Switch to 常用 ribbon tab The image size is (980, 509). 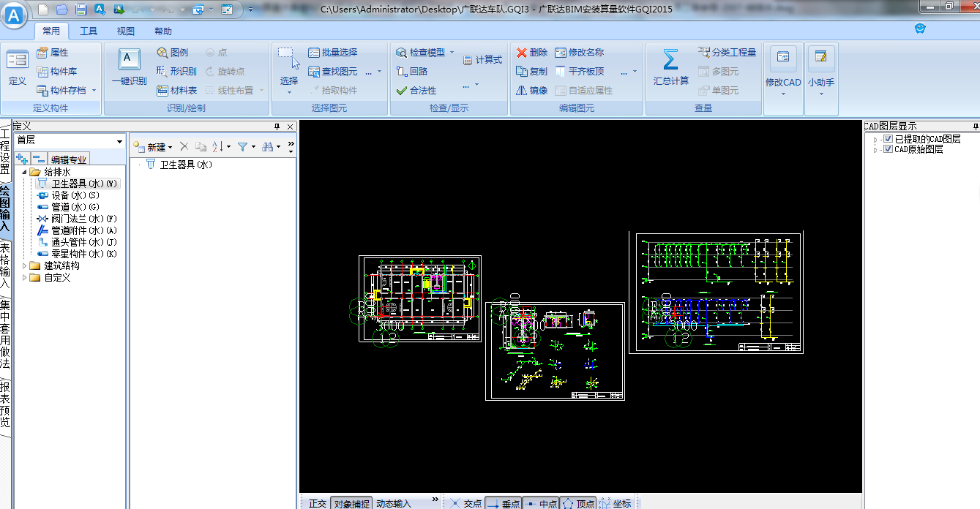(x=51, y=31)
